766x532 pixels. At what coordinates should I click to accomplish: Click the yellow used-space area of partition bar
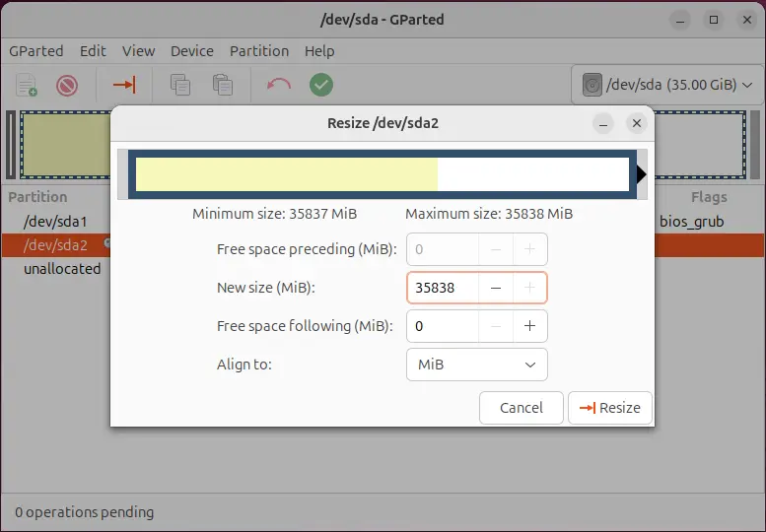286,174
